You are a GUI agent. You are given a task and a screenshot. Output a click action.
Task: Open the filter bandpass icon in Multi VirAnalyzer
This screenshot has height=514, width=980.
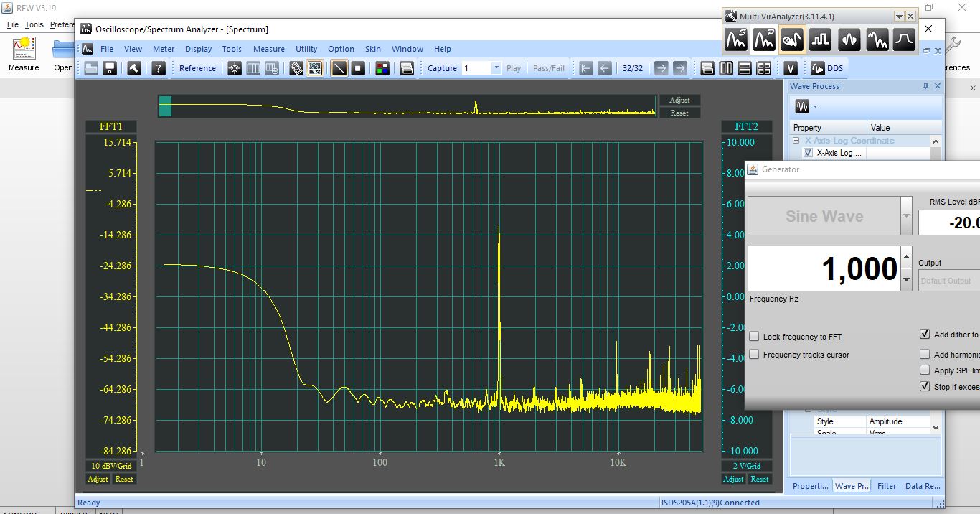tap(904, 39)
